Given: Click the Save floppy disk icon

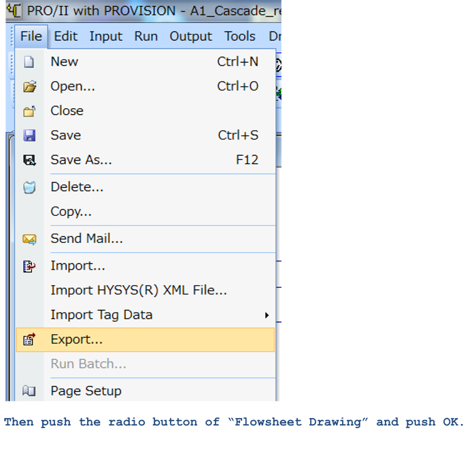Looking at the screenshot, I should (x=29, y=135).
